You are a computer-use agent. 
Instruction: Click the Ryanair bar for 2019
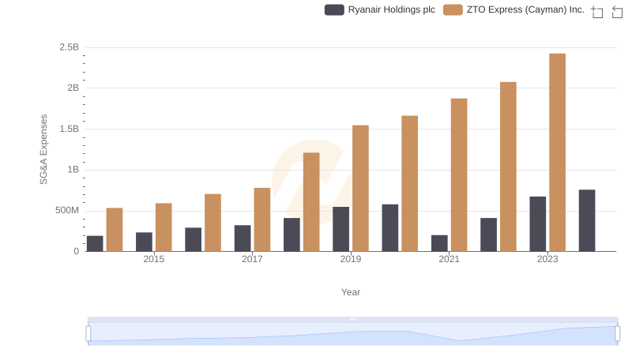coord(341,229)
